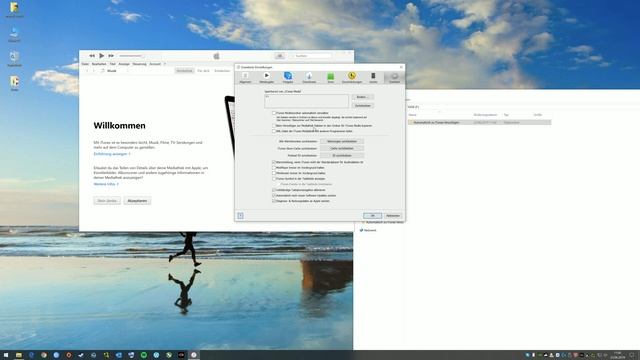Open the Wiedergabe preferences tab icon
The width and height of the screenshot is (640, 360).
(267, 76)
